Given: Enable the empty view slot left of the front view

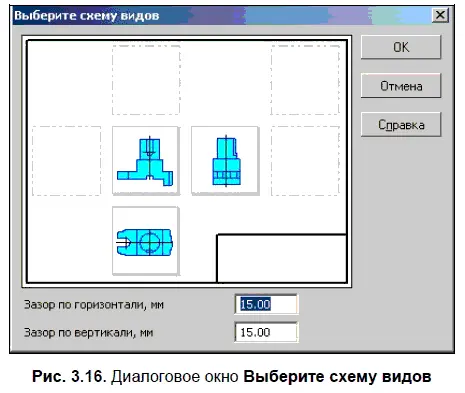Looking at the screenshot, I should pos(66,161).
